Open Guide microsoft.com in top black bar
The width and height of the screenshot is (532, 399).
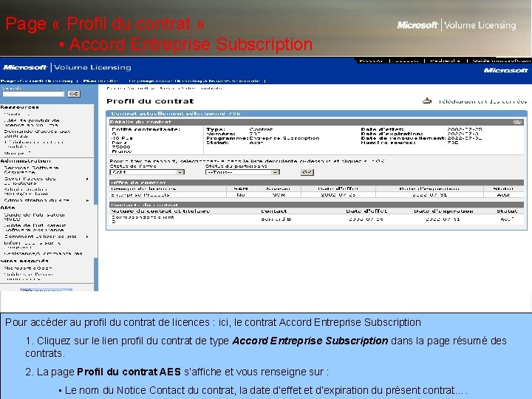(x=501, y=61)
